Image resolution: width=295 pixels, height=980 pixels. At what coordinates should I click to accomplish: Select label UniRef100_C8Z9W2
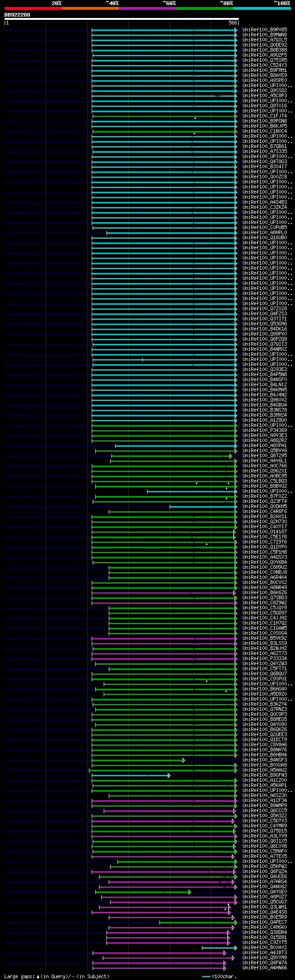(265, 602)
